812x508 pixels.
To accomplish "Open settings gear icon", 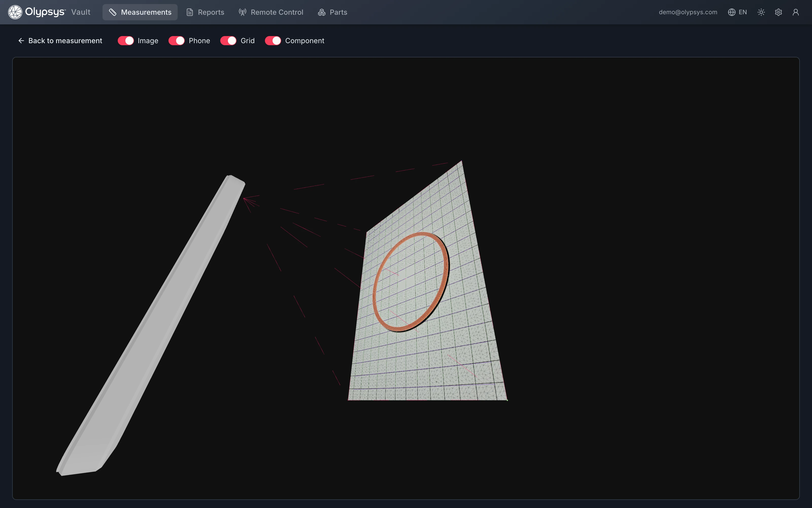I will point(779,12).
